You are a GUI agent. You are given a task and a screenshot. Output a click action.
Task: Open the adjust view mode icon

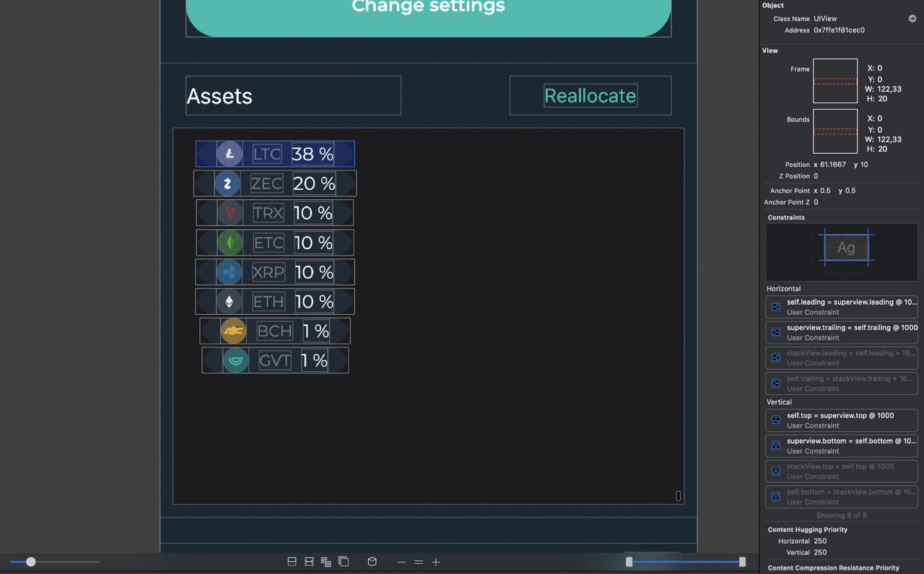coord(326,562)
